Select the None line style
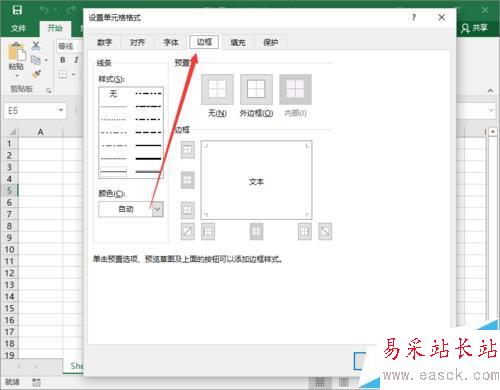The height and width of the screenshot is (390, 500). point(113,94)
